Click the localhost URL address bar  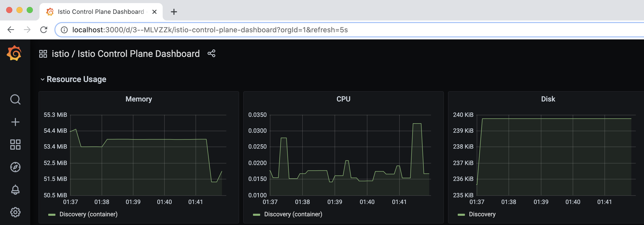tap(349, 30)
